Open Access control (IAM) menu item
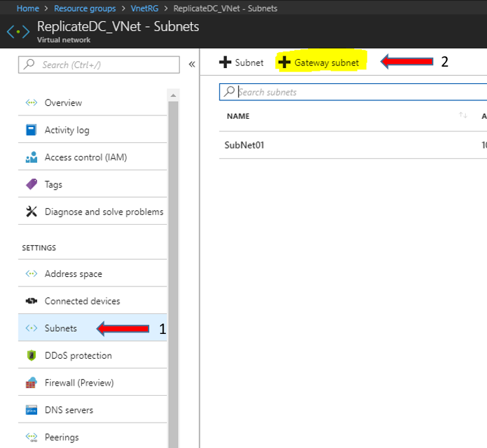This screenshot has width=487, height=448. (x=93, y=157)
